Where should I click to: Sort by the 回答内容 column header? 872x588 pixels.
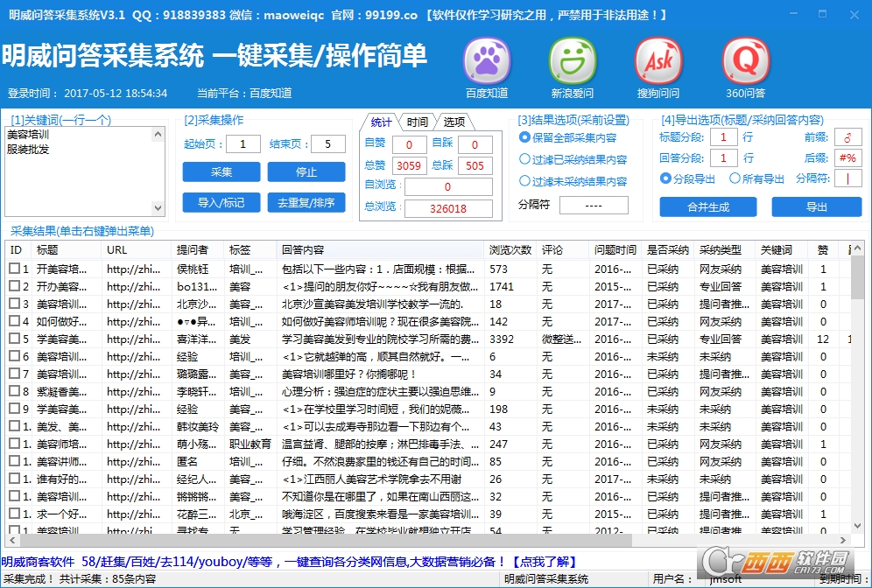380,249
